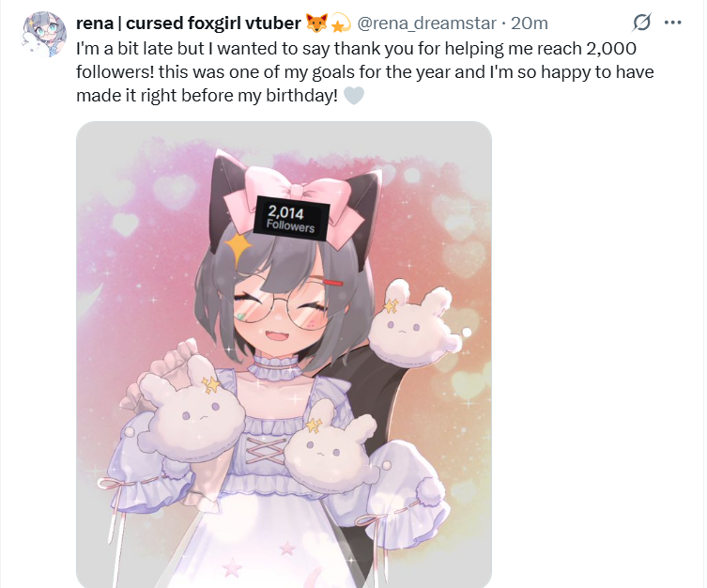The image size is (707, 588).
Task: Open the rena cursed foxgirl vtuber profile name
Action: [x=188, y=23]
